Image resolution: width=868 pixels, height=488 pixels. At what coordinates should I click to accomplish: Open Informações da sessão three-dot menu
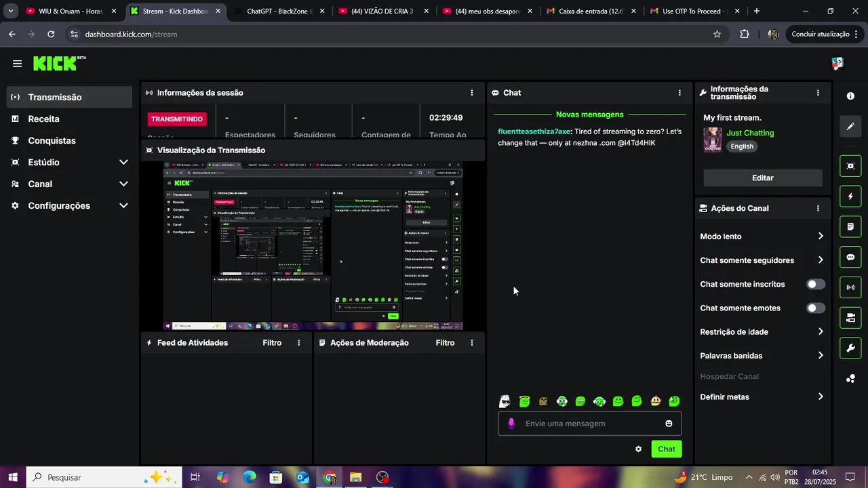[472, 93]
